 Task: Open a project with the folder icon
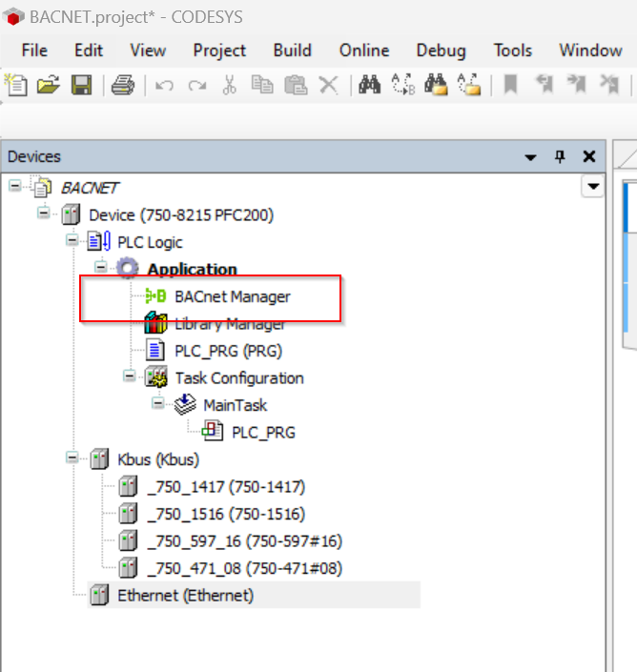[49, 84]
